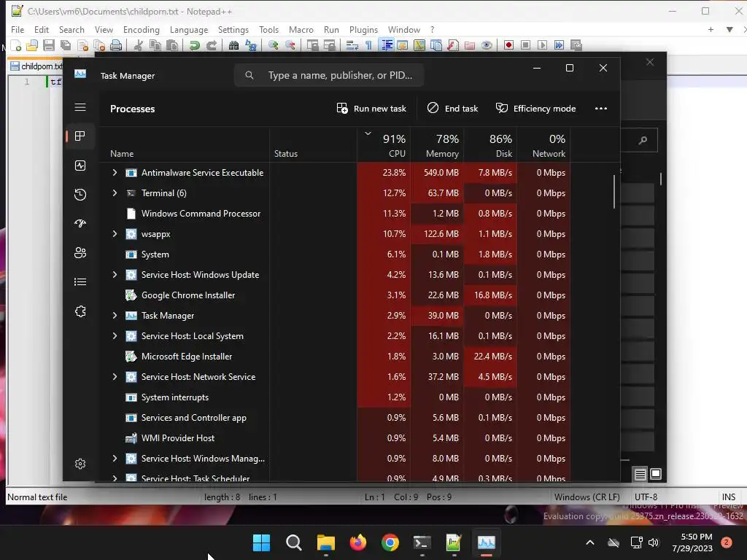The width and height of the screenshot is (747, 560).
Task: Click the Find binoculars icon in Notepad++ toolbar
Action: (x=233, y=45)
